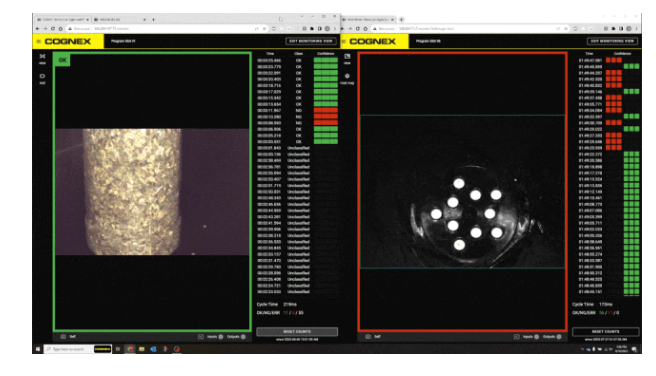This screenshot has height=376, width=656.
Task: Open the Chrome icon in the Windows taskbar
Action: coord(130,349)
